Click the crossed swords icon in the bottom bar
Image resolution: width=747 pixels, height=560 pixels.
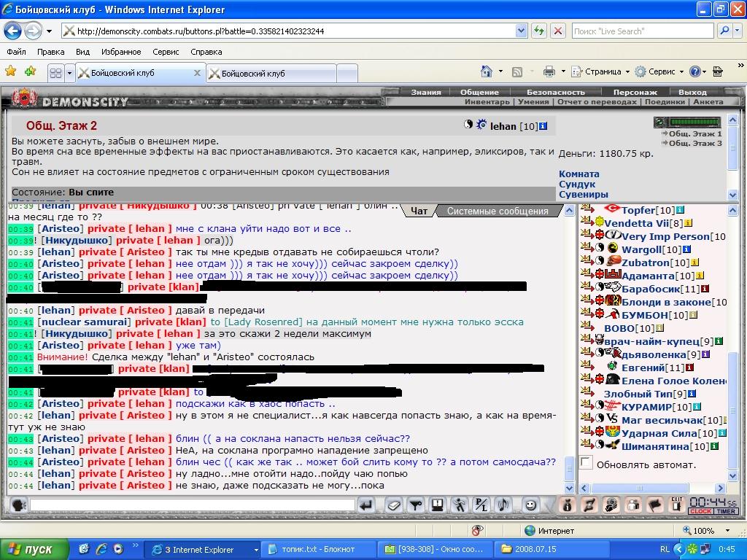(x=589, y=505)
